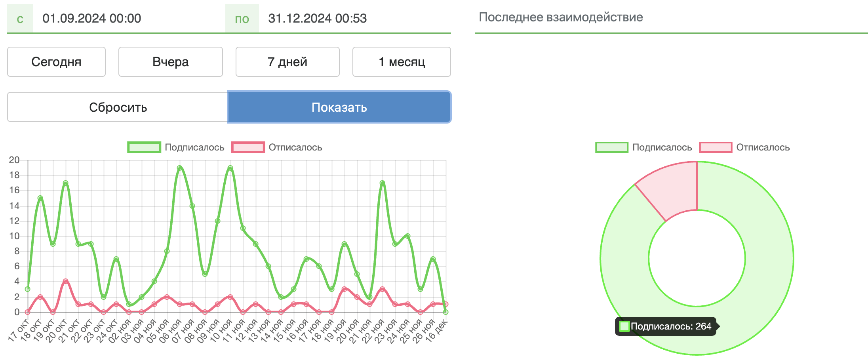Select the green data point at 16 дек
This screenshot has width=868, height=362.
click(x=446, y=312)
